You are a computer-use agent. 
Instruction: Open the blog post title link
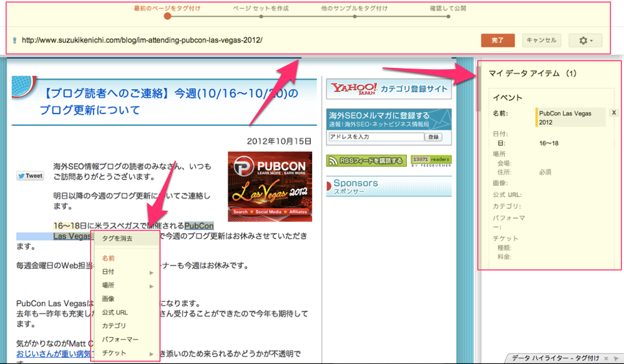[x=170, y=102]
